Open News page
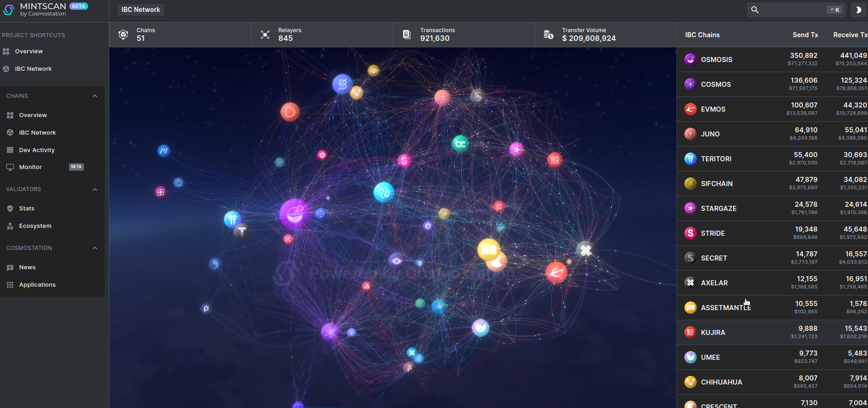The height and width of the screenshot is (408, 868). coord(27,267)
